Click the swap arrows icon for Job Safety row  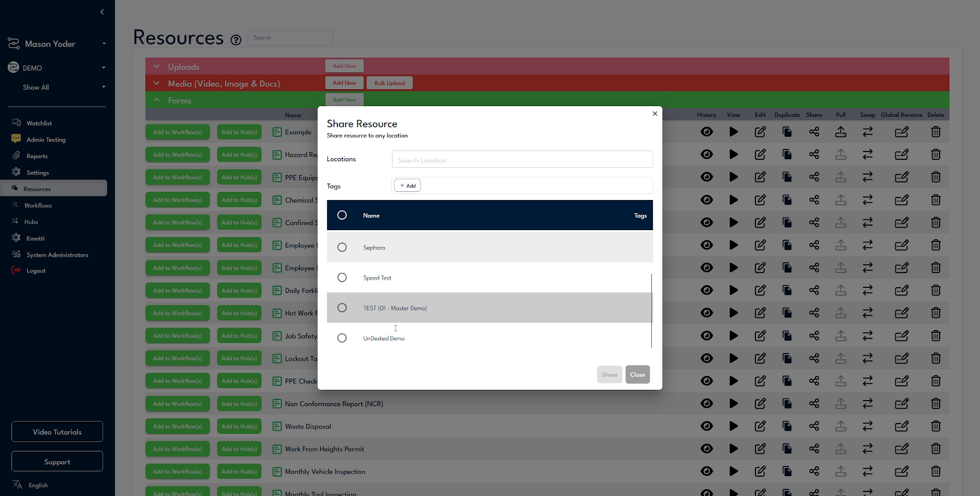point(868,335)
